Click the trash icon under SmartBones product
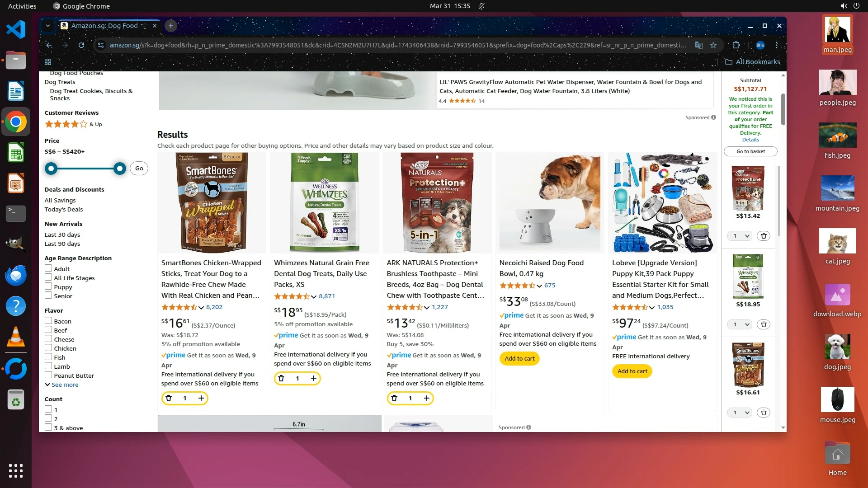 (169, 398)
